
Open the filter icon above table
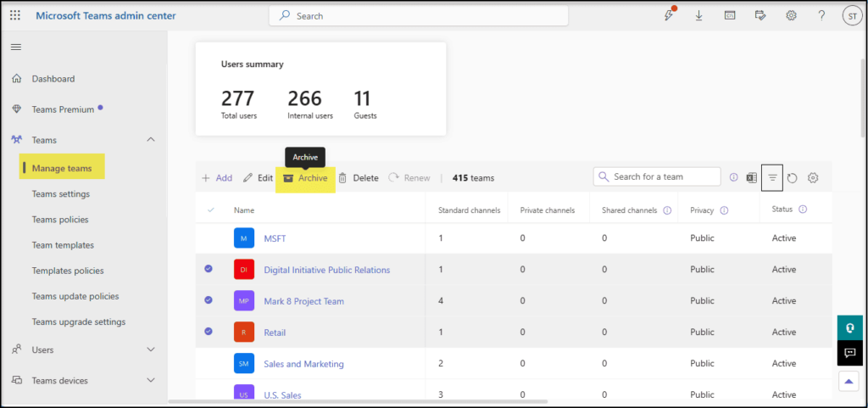tap(772, 177)
